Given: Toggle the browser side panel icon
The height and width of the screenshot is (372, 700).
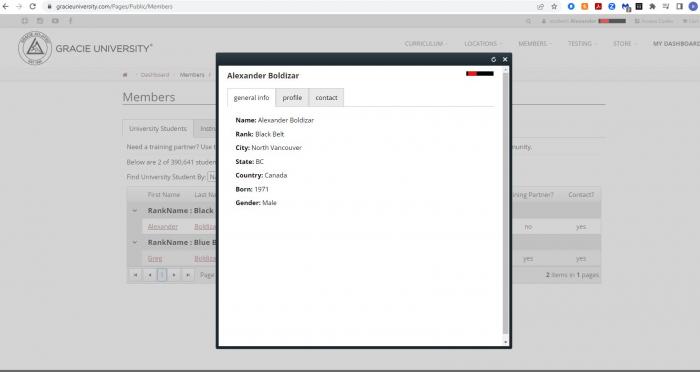Looking at the screenshot, I should 679,7.
